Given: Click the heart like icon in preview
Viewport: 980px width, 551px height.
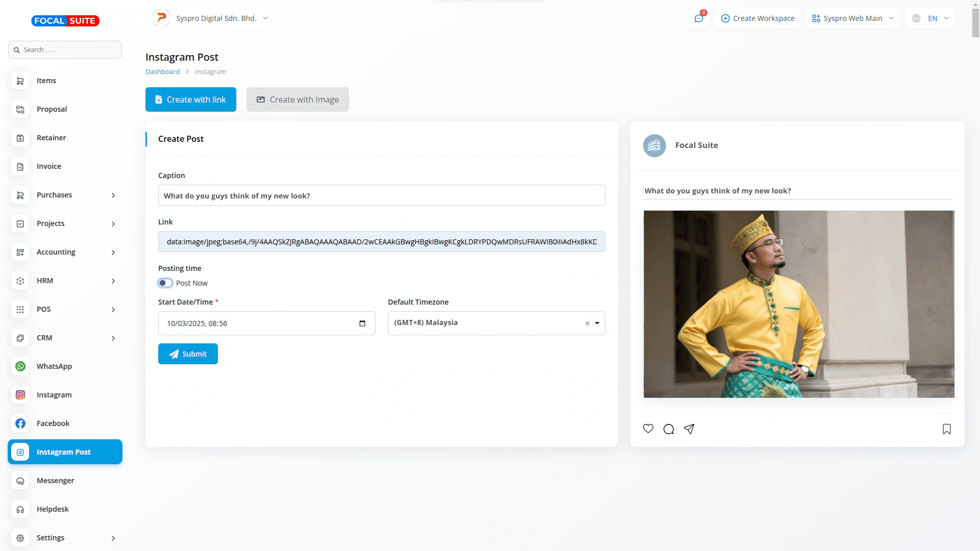Looking at the screenshot, I should 648,429.
